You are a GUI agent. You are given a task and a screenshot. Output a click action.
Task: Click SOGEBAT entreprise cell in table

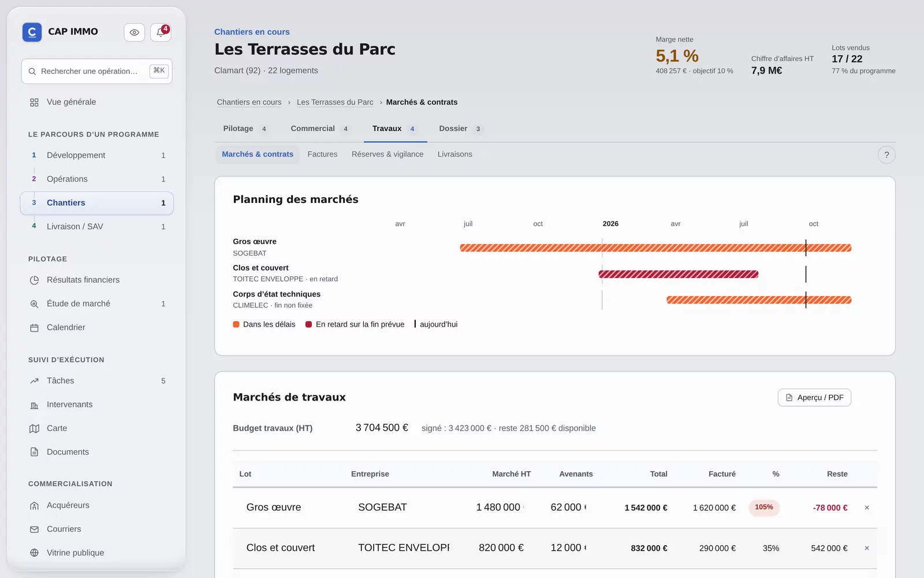click(x=382, y=507)
